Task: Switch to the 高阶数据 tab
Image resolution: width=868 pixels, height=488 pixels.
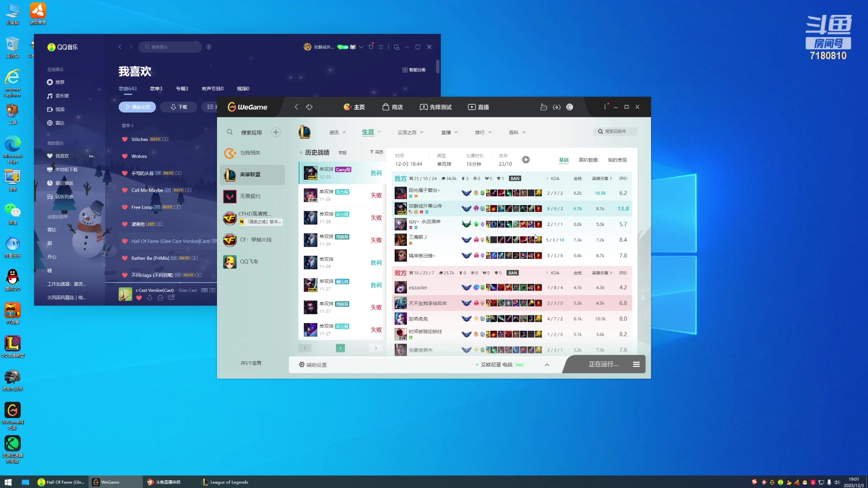Action: [588, 160]
